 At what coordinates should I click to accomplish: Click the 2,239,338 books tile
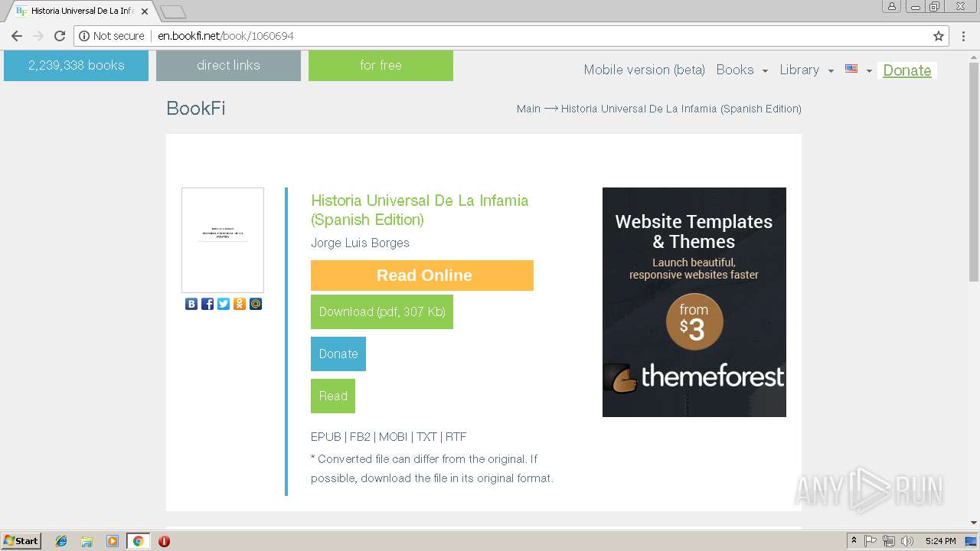(x=76, y=65)
